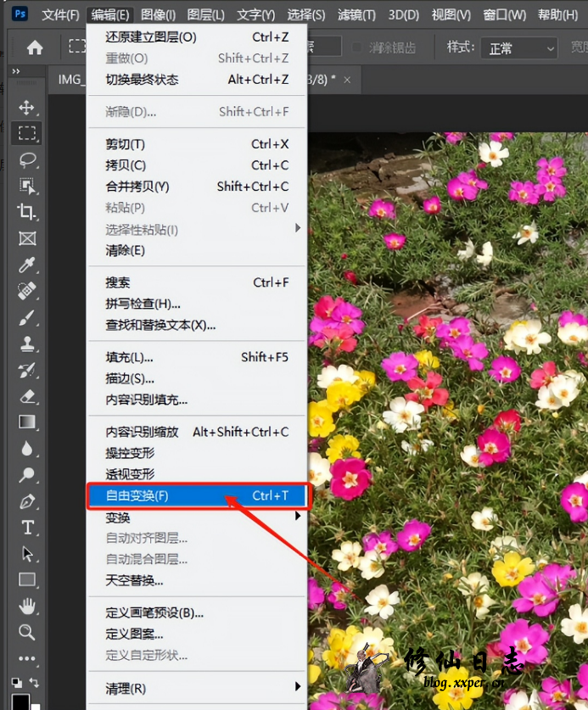Select the Horizontal Type tool
The width and height of the screenshot is (588, 710).
click(27, 528)
